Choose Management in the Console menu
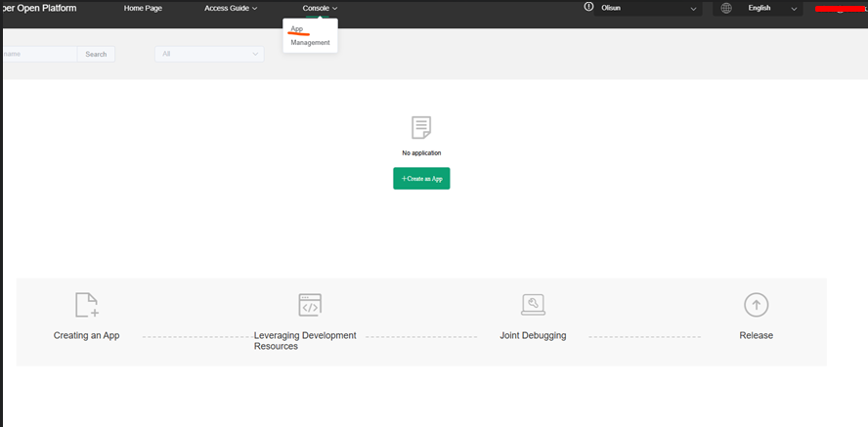 pyautogui.click(x=310, y=43)
